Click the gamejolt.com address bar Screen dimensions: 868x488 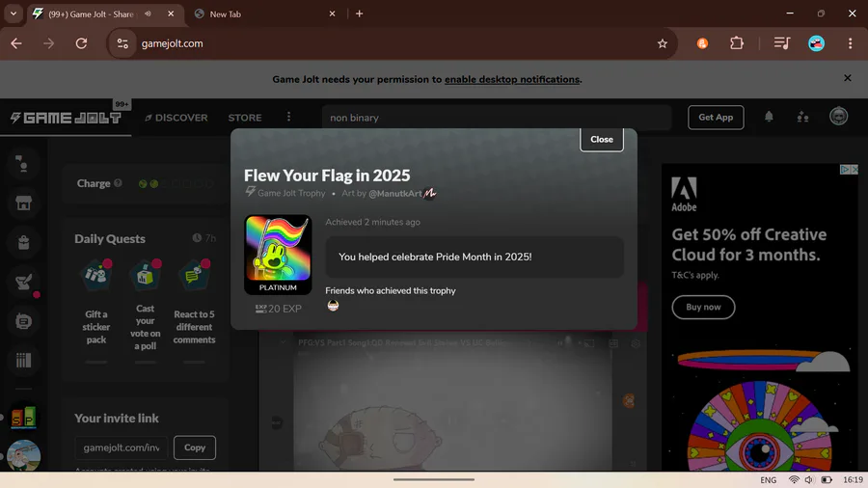coord(388,43)
